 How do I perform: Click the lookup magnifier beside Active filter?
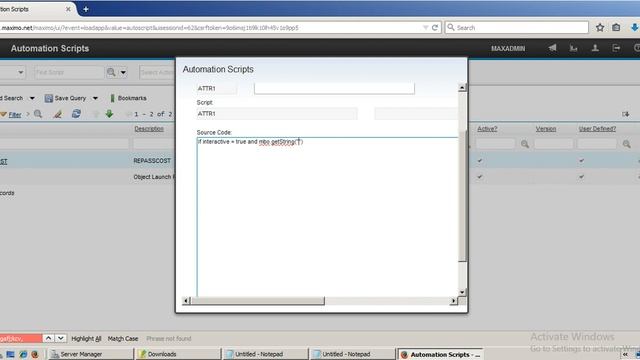pos(525,144)
